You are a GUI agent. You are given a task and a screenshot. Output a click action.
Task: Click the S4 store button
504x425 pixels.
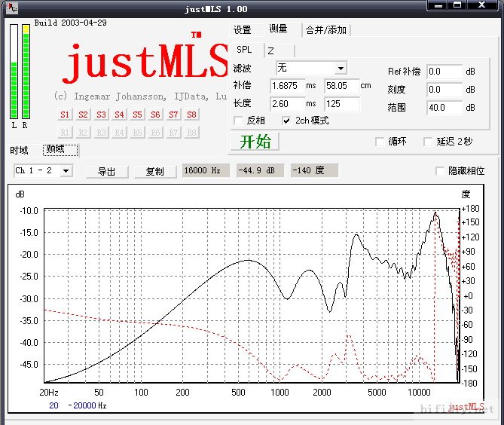[x=119, y=115]
